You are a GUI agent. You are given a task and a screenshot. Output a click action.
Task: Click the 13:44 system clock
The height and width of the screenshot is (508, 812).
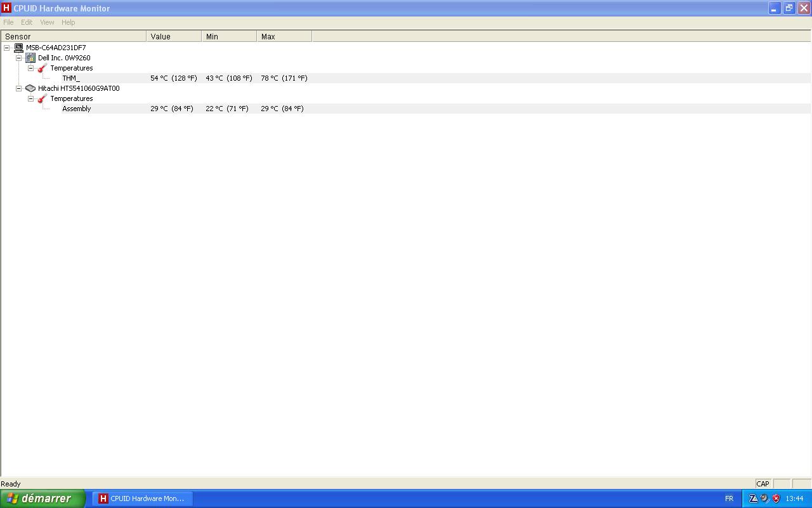(794, 498)
